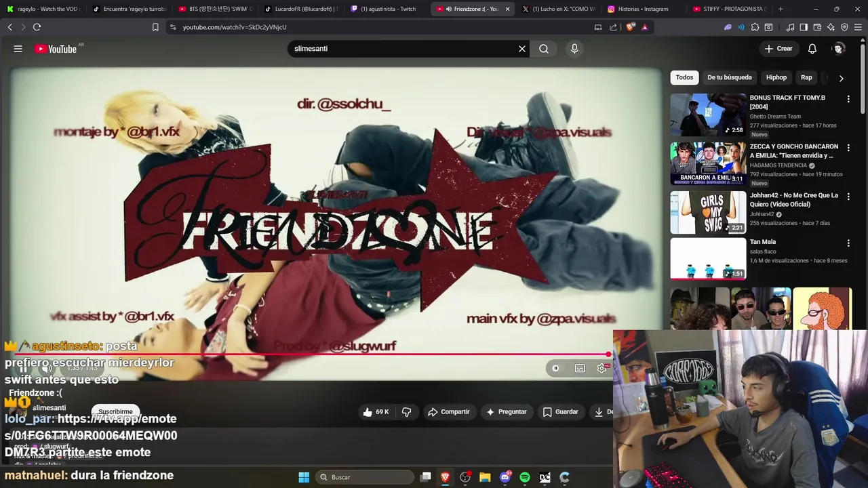Open Brave Rewards triangle icon
The image size is (868, 488).
pyautogui.click(x=645, y=27)
